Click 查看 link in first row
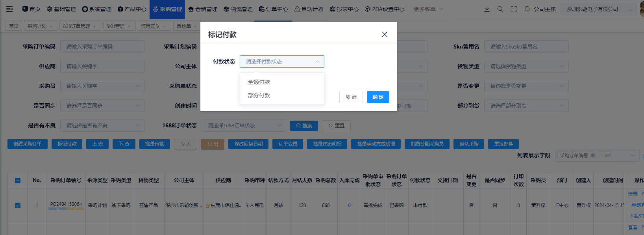644x235 pixels. (633, 194)
